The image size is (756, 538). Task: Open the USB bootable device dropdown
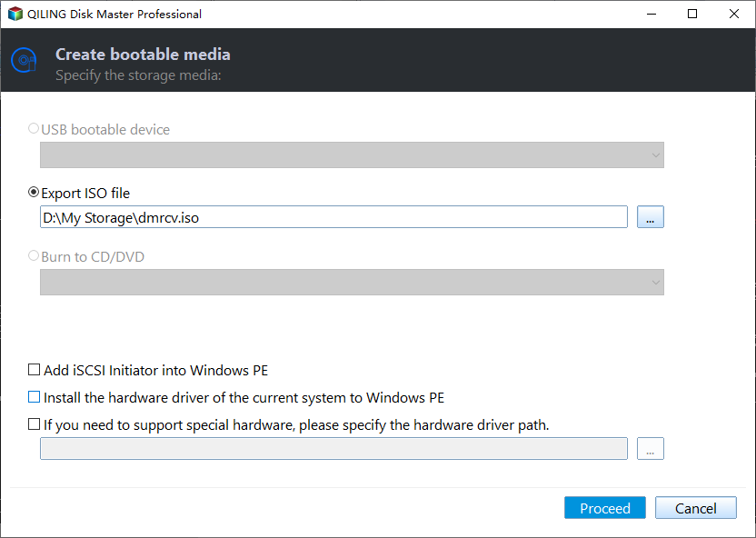click(352, 154)
